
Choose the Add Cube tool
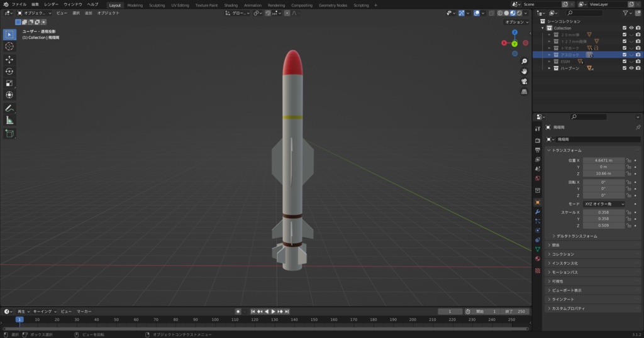9,133
